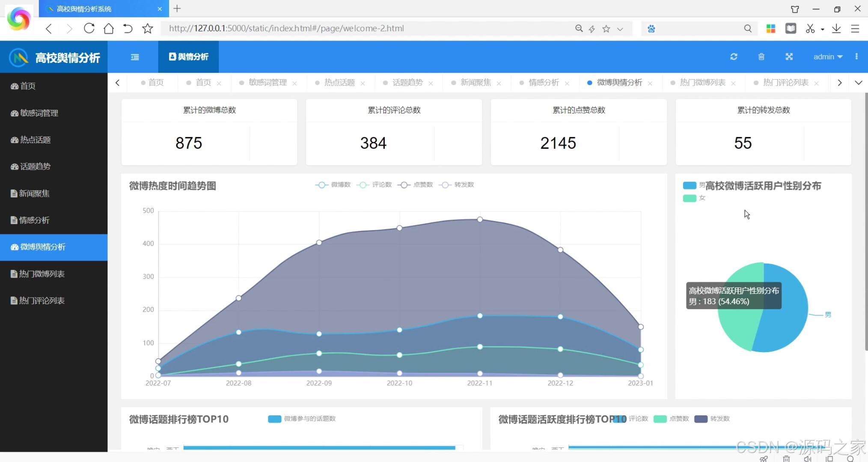The width and height of the screenshot is (868, 462).
Task: Open the admin user dropdown
Action: click(x=828, y=56)
